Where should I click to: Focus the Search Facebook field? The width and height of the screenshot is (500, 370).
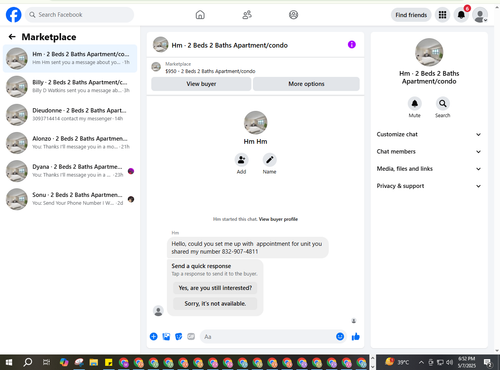coord(79,15)
